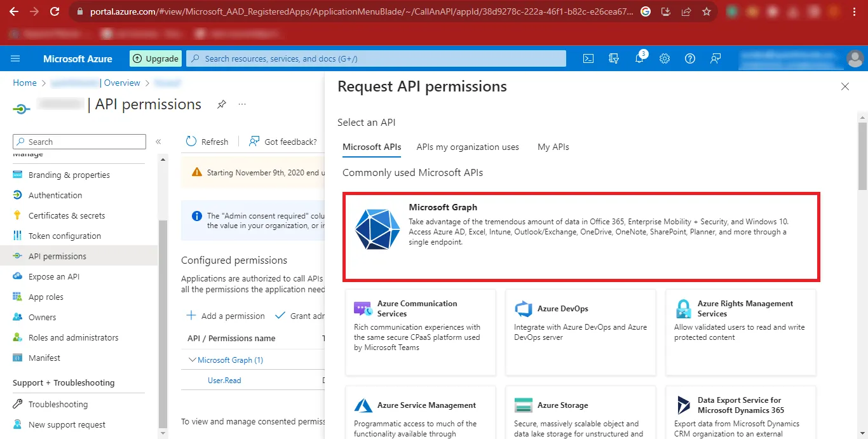Open the User.Read permission link
This screenshot has width=868, height=439.
click(x=224, y=381)
